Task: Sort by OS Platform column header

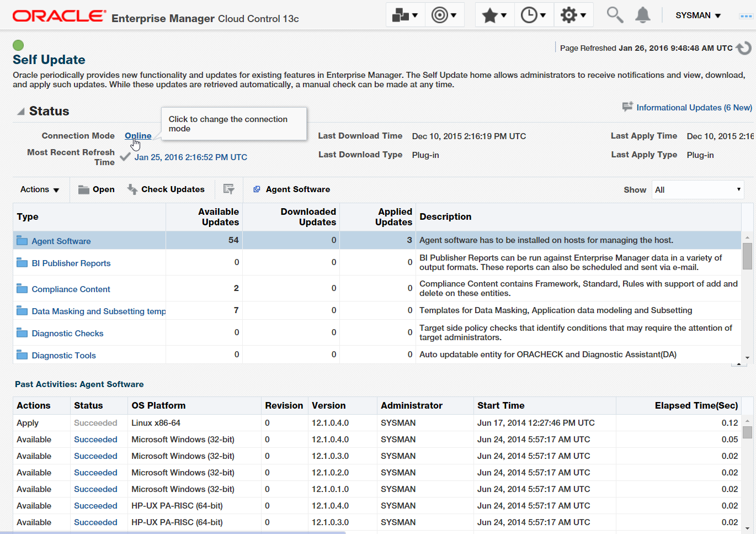Action: (194, 406)
